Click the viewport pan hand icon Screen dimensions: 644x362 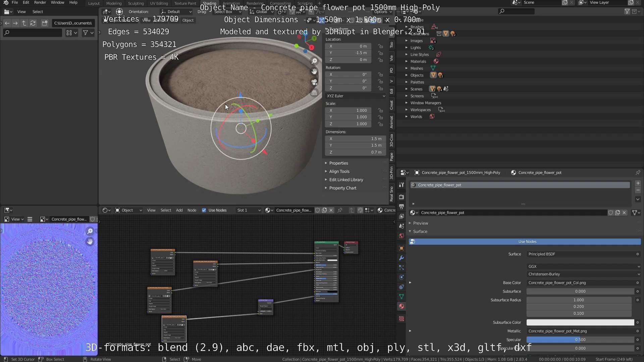pyautogui.click(x=314, y=71)
